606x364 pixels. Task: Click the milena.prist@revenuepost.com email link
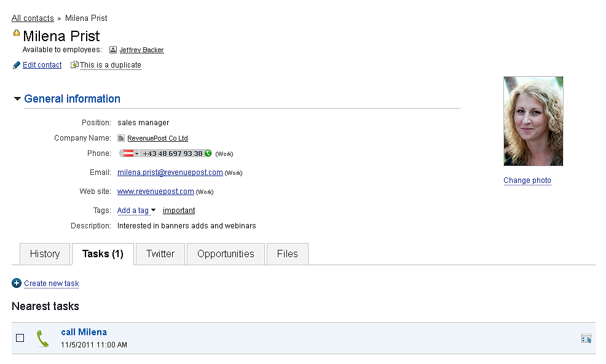[x=170, y=173]
